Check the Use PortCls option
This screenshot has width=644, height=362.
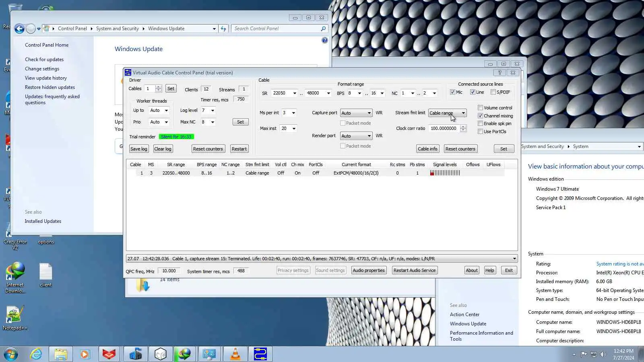pos(480,132)
